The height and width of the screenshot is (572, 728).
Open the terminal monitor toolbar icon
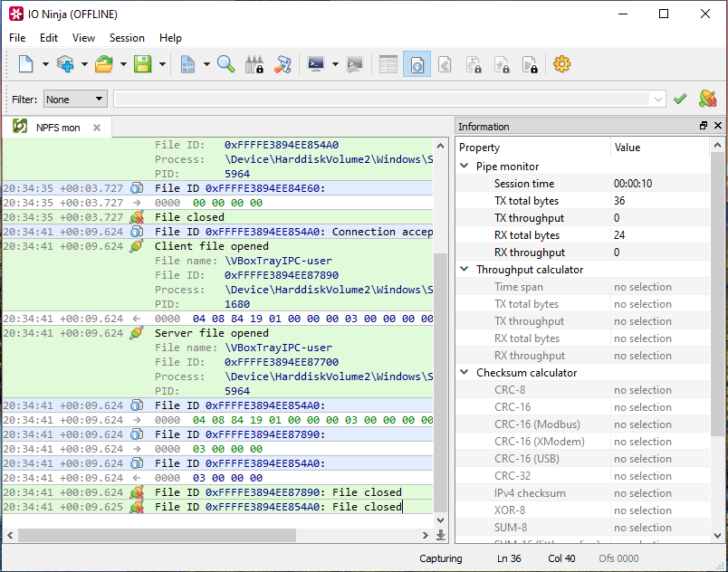click(316, 64)
